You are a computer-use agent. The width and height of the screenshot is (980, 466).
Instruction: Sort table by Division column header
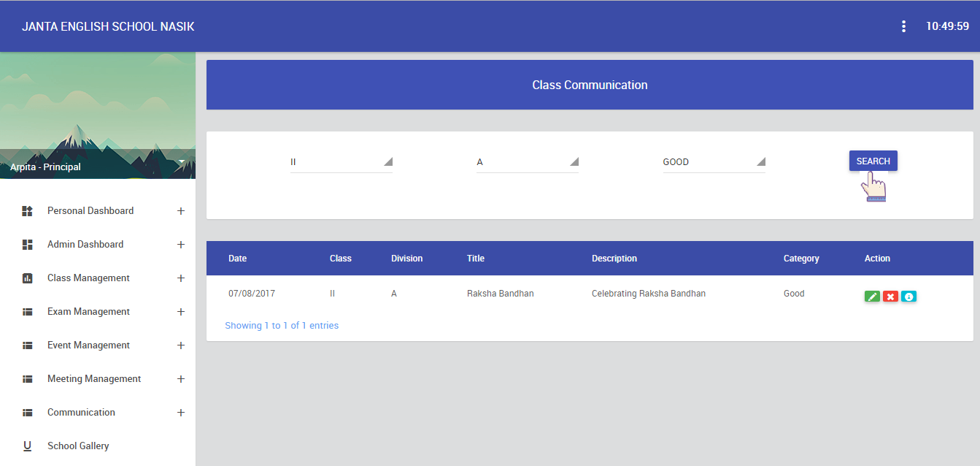(406, 259)
